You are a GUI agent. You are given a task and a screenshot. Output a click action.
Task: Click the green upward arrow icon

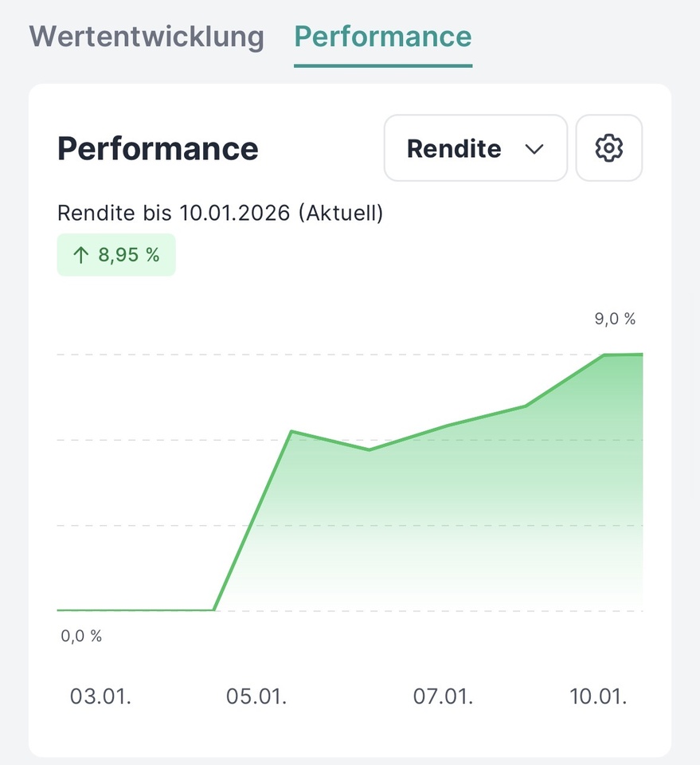tap(80, 255)
